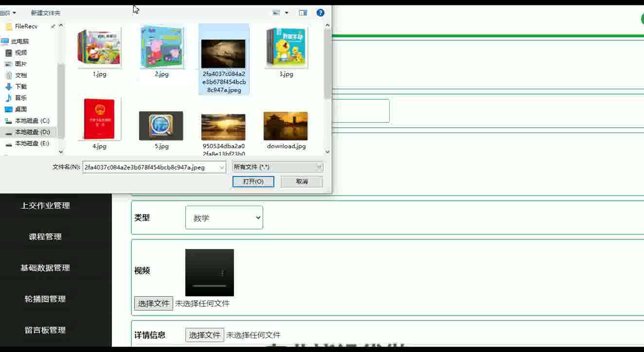Viewport: 644px width, 352px height.
Task: Open the 下载 folder in navigation pane
Action: [x=21, y=87]
